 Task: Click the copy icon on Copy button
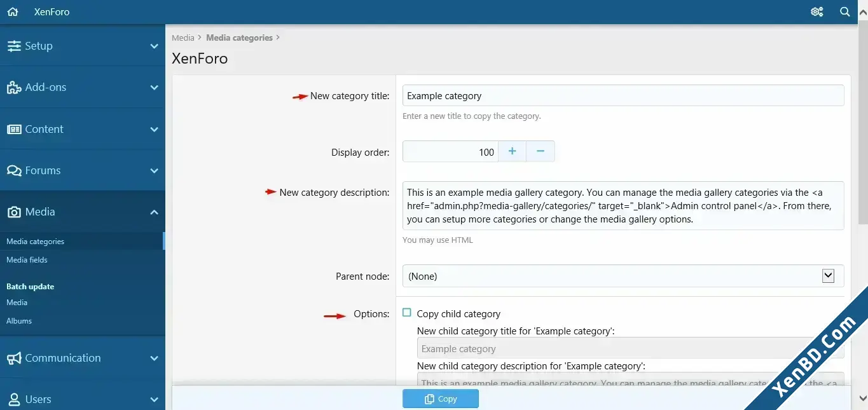430,399
